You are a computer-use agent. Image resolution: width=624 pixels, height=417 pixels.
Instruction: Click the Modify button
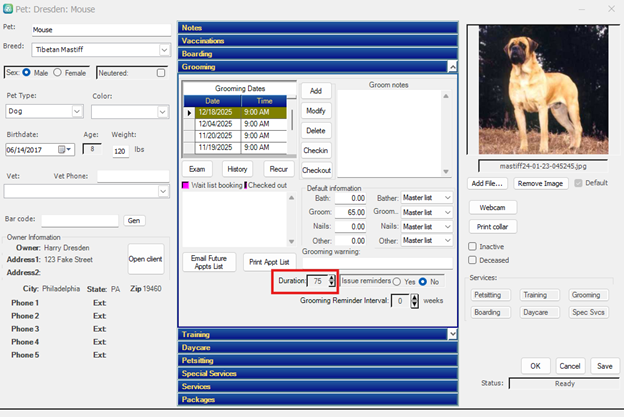(x=316, y=111)
